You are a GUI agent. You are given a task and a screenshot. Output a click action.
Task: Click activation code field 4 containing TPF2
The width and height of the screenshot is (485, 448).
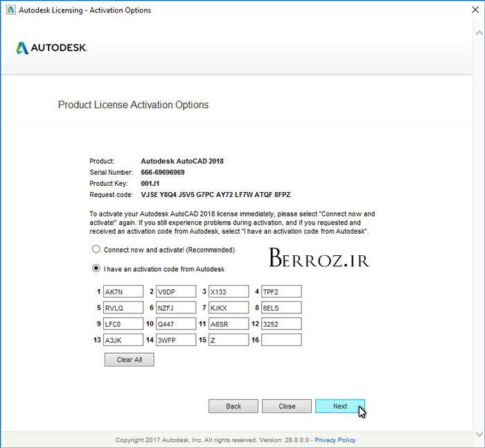point(281,292)
